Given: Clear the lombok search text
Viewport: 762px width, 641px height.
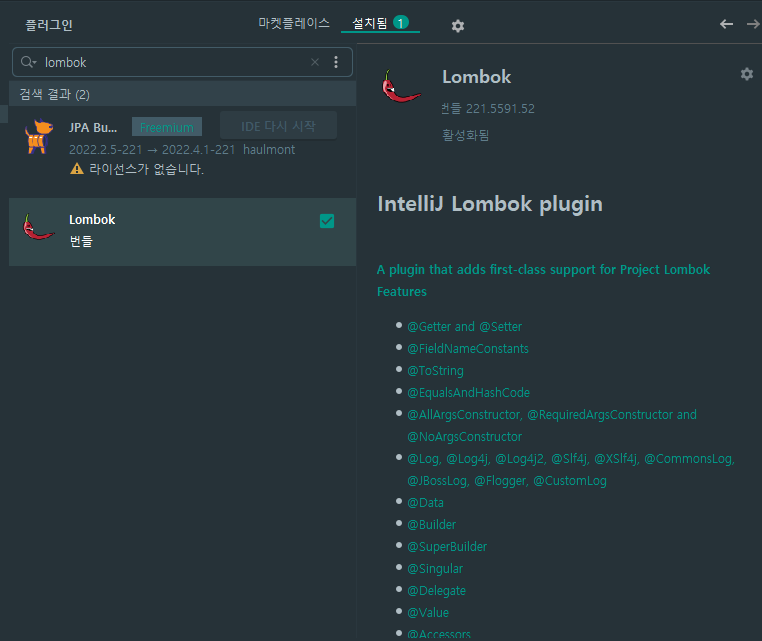Looking at the screenshot, I should point(315,62).
